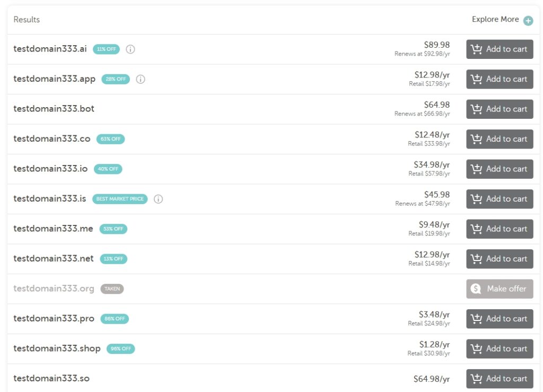Open info icon for testdomain333.is
Viewport: 543px width, 392px height.
158,199
